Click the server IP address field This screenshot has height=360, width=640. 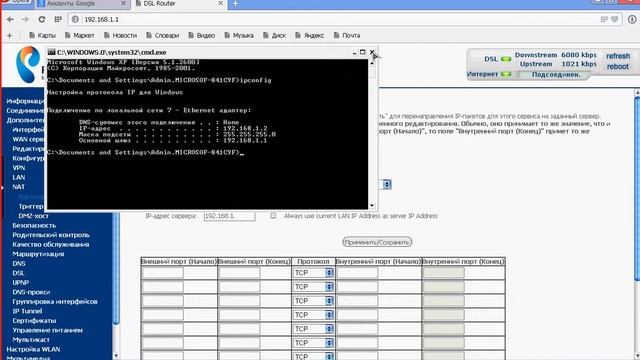tap(229, 216)
